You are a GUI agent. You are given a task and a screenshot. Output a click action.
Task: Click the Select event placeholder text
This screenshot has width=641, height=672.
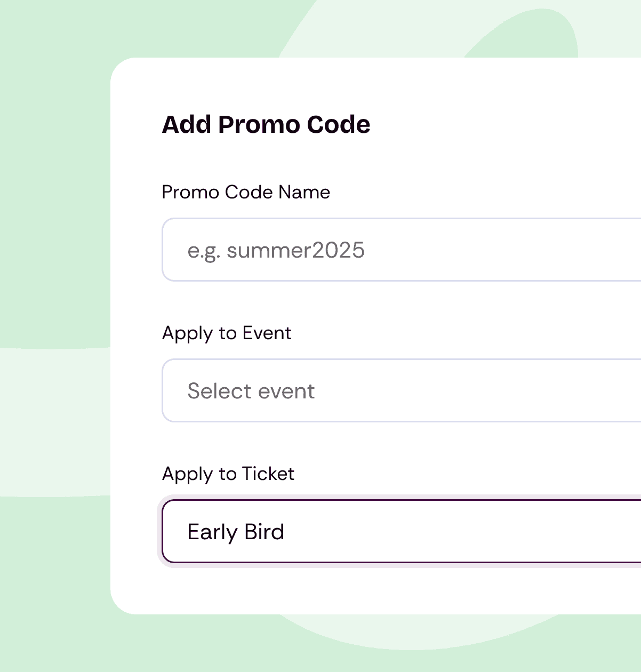point(251,391)
